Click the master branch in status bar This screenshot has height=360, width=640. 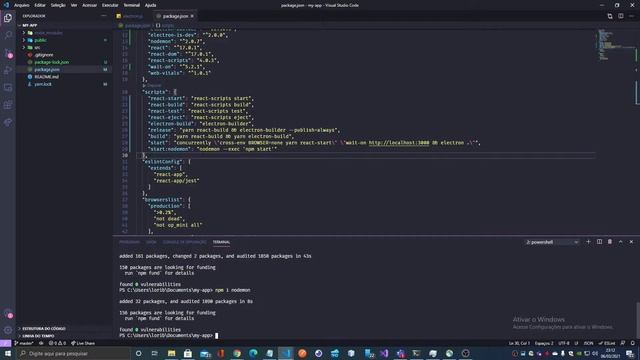click(x=23, y=343)
